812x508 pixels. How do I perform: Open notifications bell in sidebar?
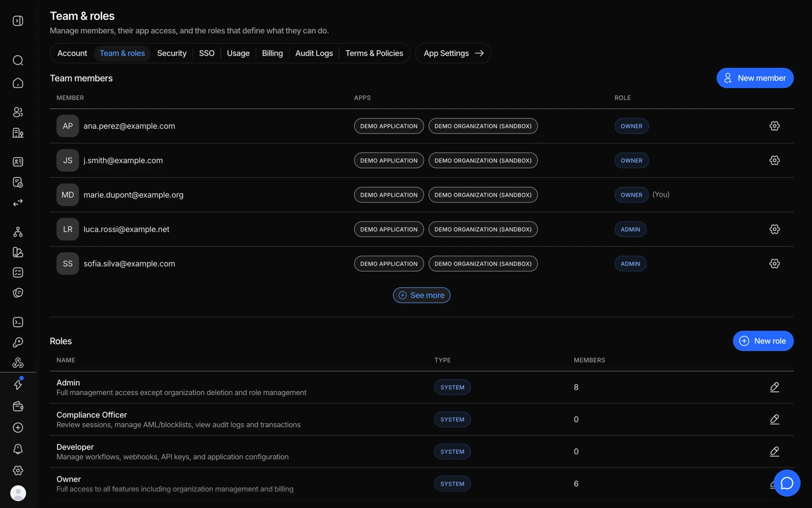[18, 449]
